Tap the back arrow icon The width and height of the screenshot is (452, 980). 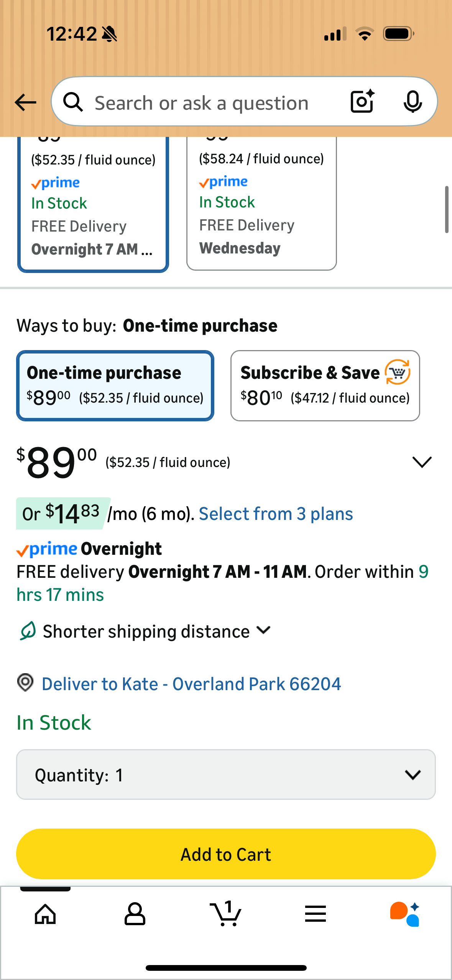tap(25, 102)
